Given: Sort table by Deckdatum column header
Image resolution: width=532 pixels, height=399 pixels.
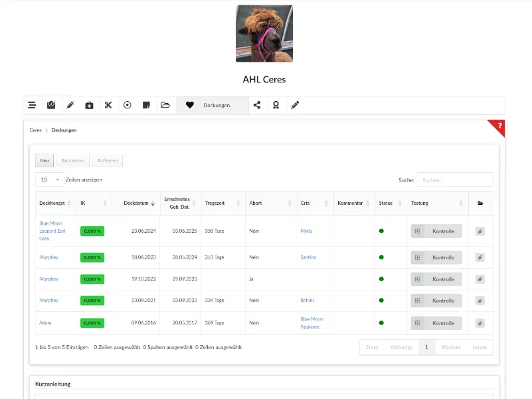Looking at the screenshot, I should pos(135,203).
